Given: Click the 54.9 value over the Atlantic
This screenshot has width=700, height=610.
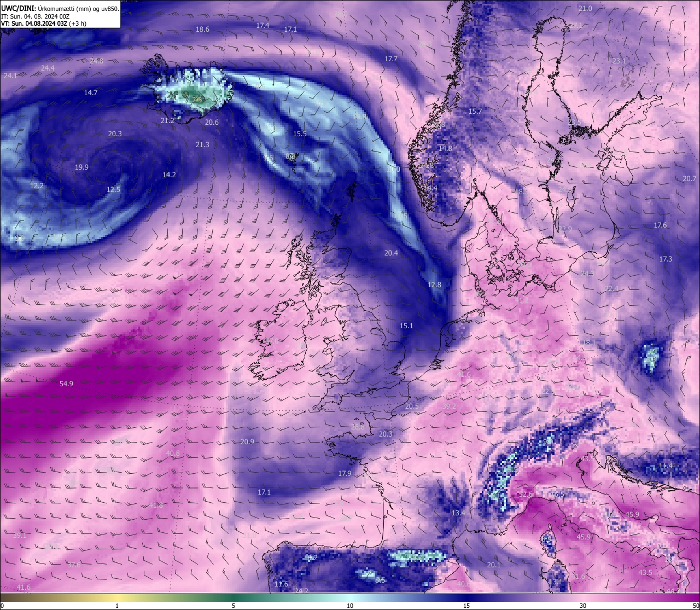Looking at the screenshot, I should (66, 384).
